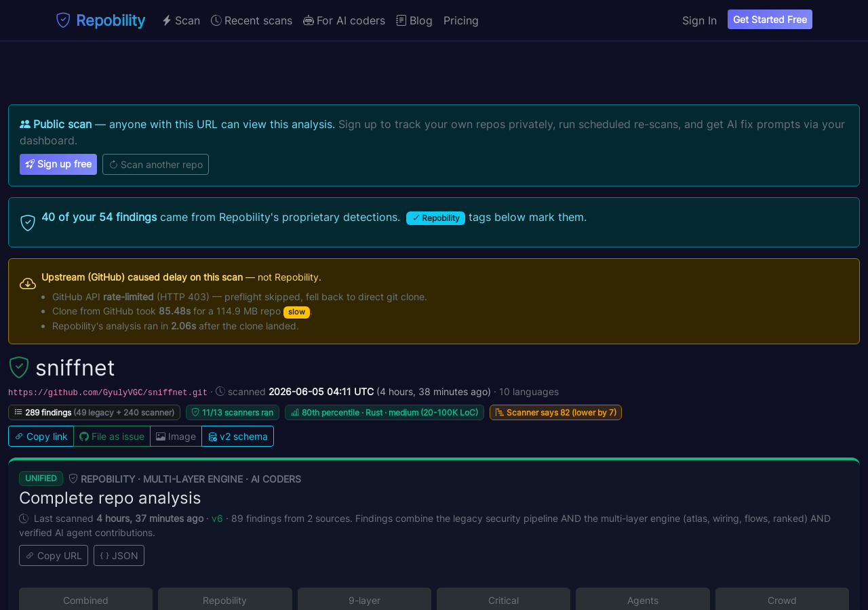Click the 289 findings badge
The width and height of the screenshot is (868, 610).
[x=94, y=412]
